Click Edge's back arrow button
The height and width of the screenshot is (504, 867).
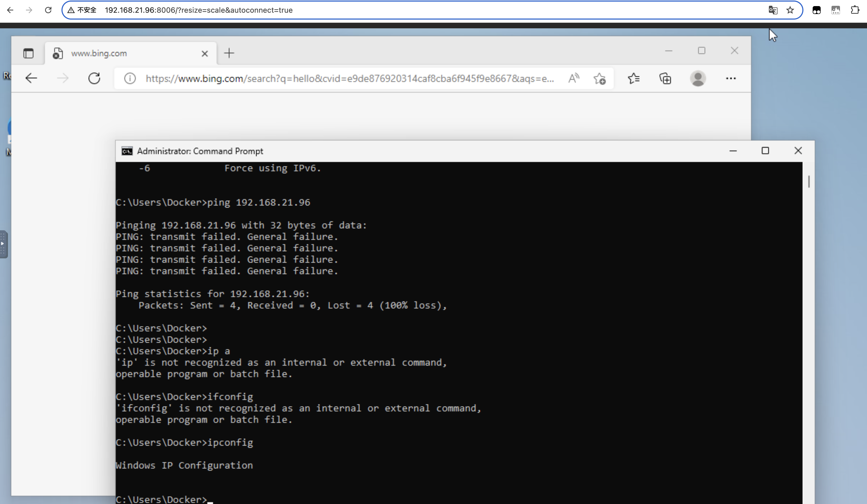31,78
